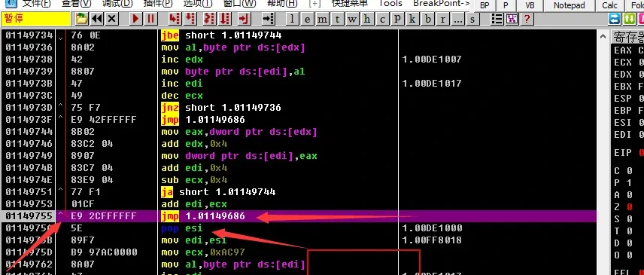
Task: Open References window with the 'r' button
Action: point(442,19)
